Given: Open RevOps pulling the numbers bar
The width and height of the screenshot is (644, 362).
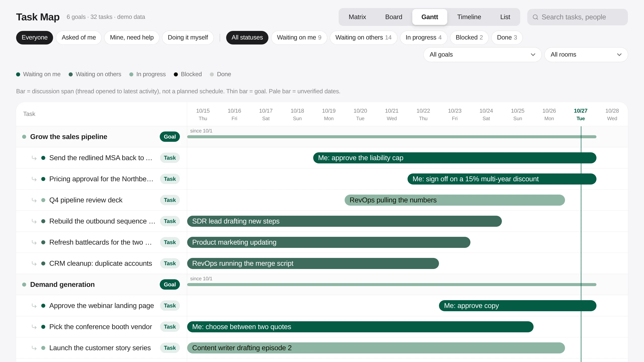Looking at the screenshot, I should (x=455, y=200).
